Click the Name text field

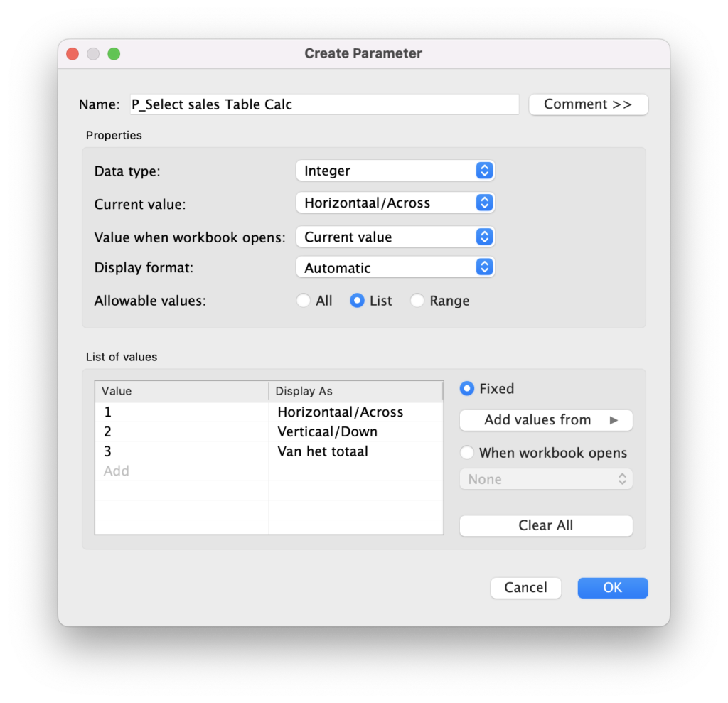324,104
